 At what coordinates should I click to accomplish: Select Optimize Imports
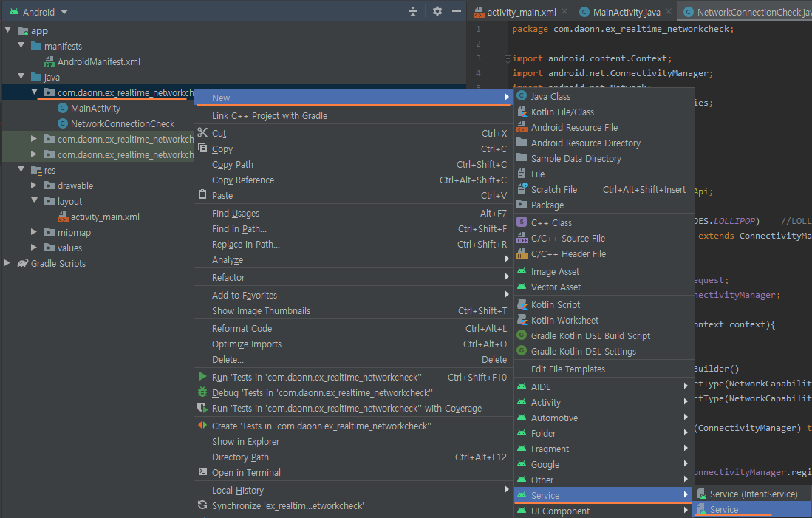353,344
